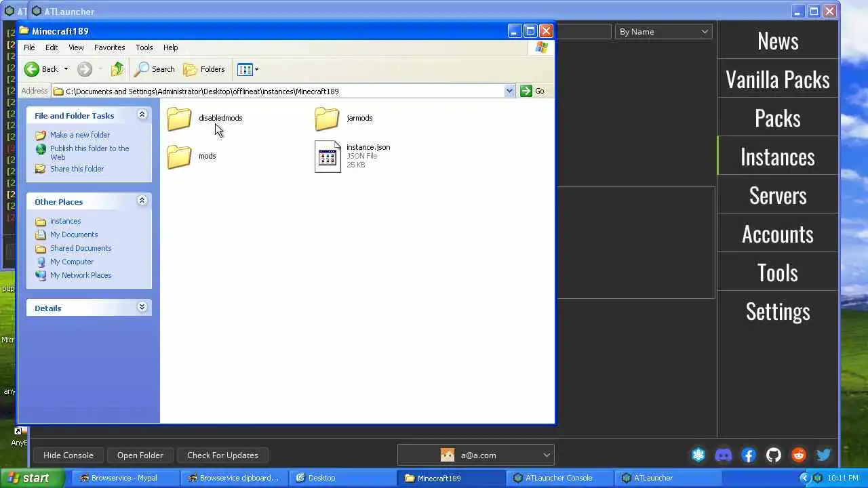Switch to ATLauncher Console taskbar item
868x488 pixels.
tap(559, 478)
